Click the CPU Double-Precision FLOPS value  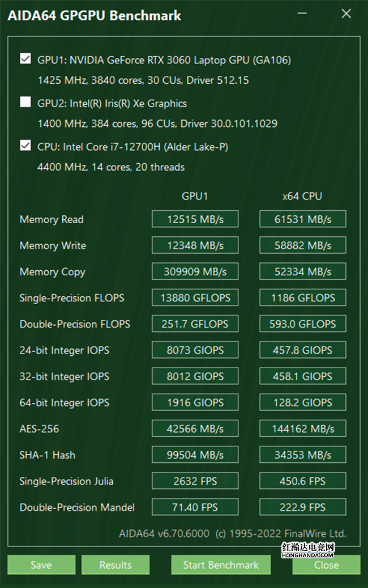pyautogui.click(x=303, y=324)
